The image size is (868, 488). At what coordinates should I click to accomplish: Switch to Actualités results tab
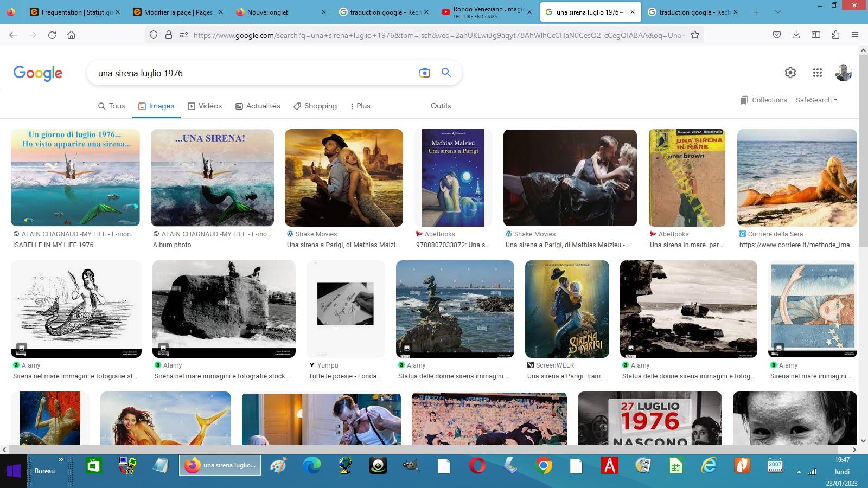pos(258,106)
